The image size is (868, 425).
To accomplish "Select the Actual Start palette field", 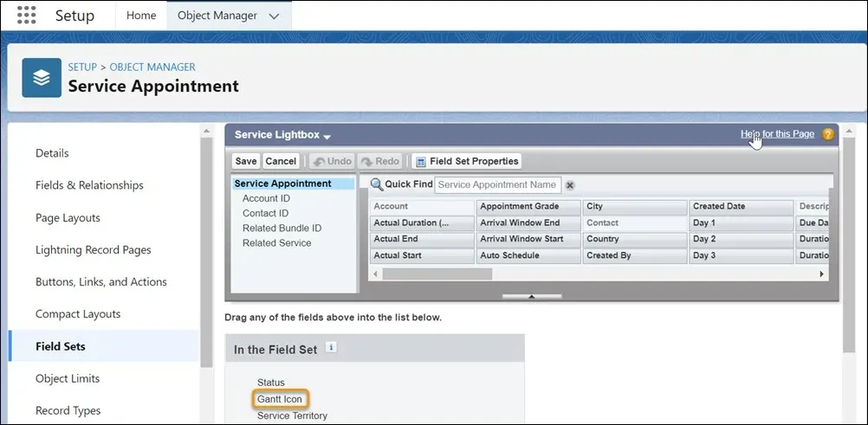I will [x=422, y=255].
